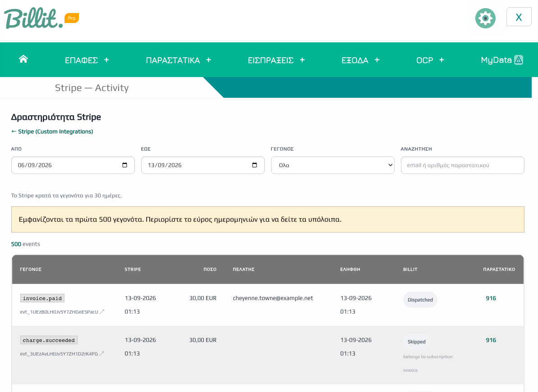Image resolution: width=538 pixels, height=392 pixels.
Task: Open the settings gear icon
Action: (x=485, y=18)
